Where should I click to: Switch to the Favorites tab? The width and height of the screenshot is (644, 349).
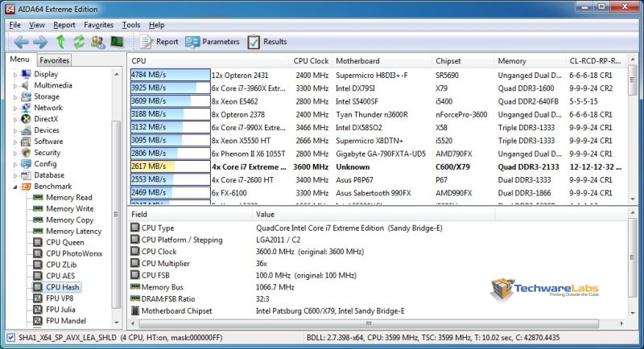(54, 60)
